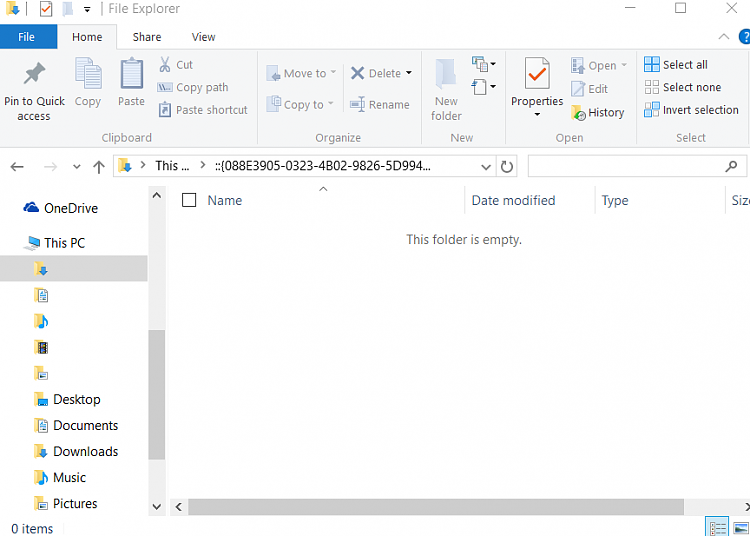Open Downloads in navigation pane
The image size is (750, 536).
point(76,451)
